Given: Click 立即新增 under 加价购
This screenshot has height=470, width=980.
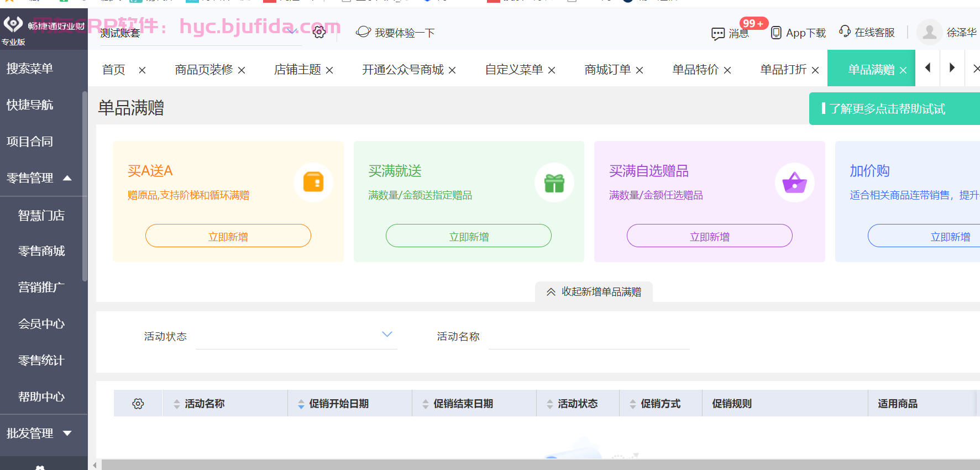Looking at the screenshot, I should (x=924, y=236).
